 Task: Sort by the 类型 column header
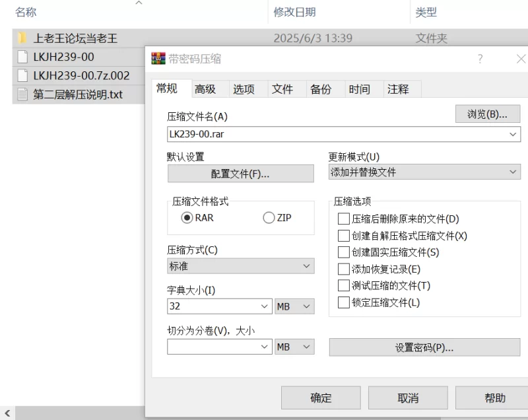click(x=426, y=13)
